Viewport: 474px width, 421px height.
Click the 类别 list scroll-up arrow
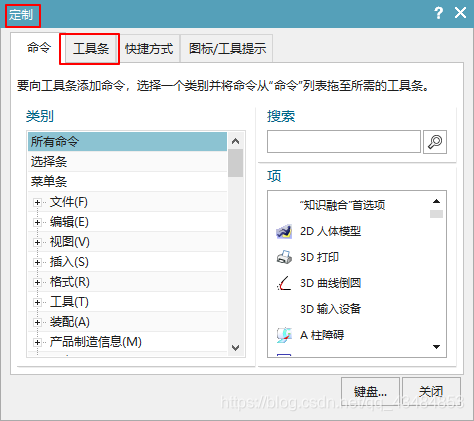point(236,141)
